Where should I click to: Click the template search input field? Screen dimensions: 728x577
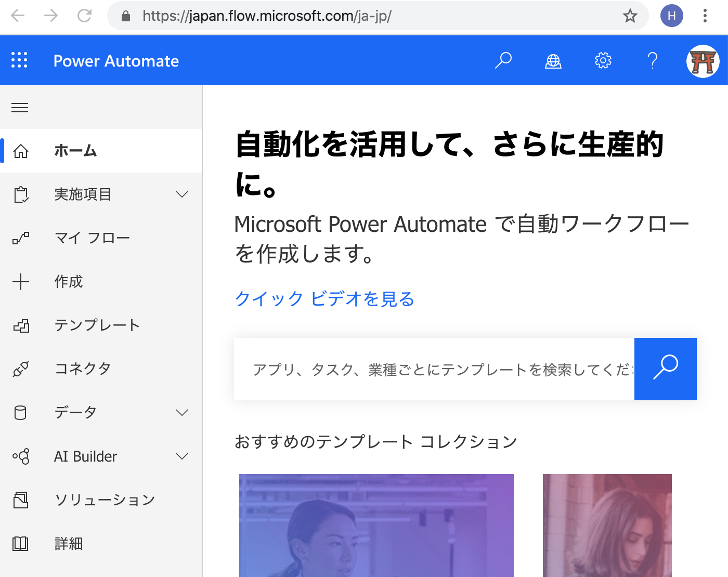tap(432, 369)
